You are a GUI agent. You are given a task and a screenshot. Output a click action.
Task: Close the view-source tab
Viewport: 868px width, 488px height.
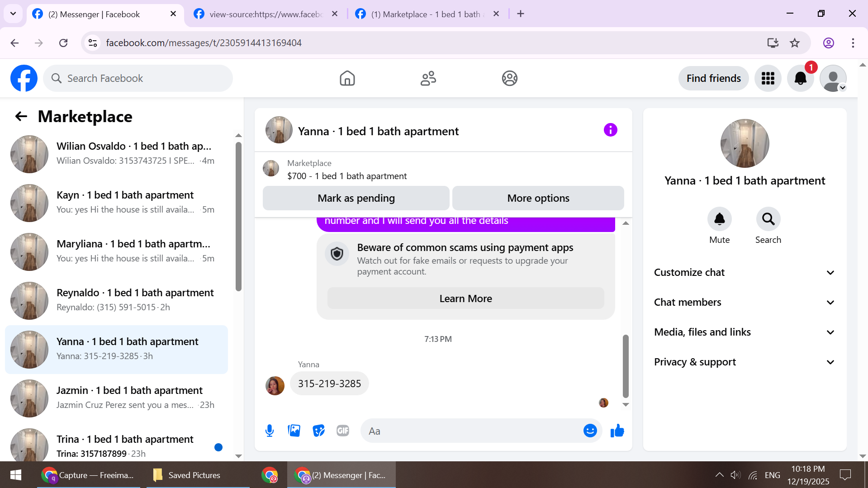tap(335, 14)
